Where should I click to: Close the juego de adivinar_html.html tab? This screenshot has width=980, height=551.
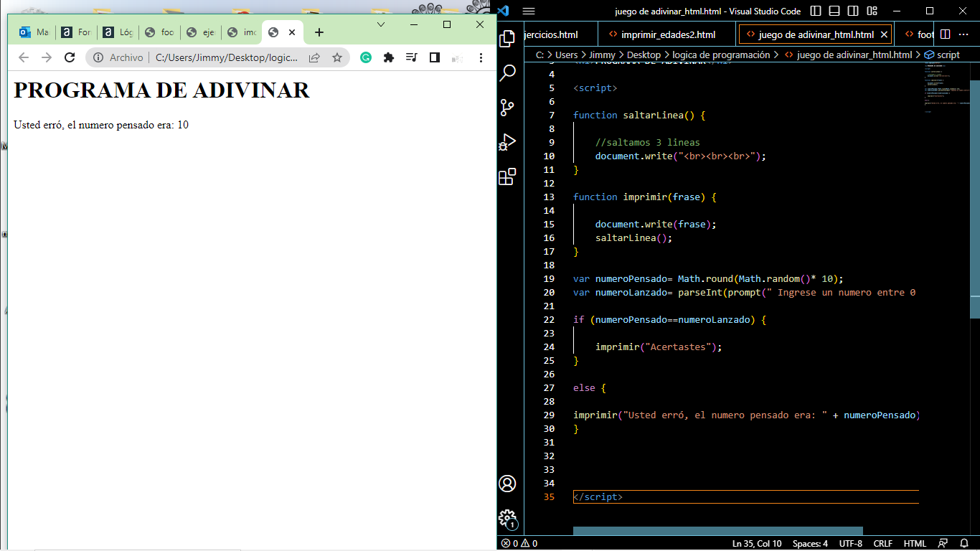coord(884,34)
